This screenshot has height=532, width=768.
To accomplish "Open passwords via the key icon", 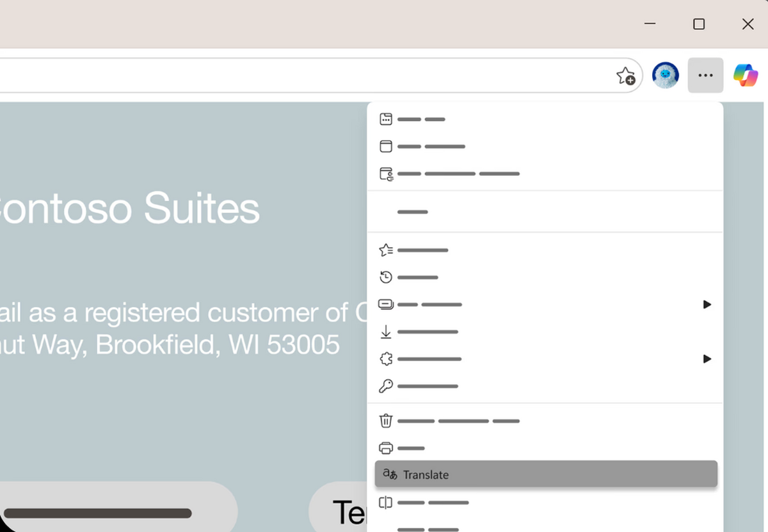I will coord(386,387).
